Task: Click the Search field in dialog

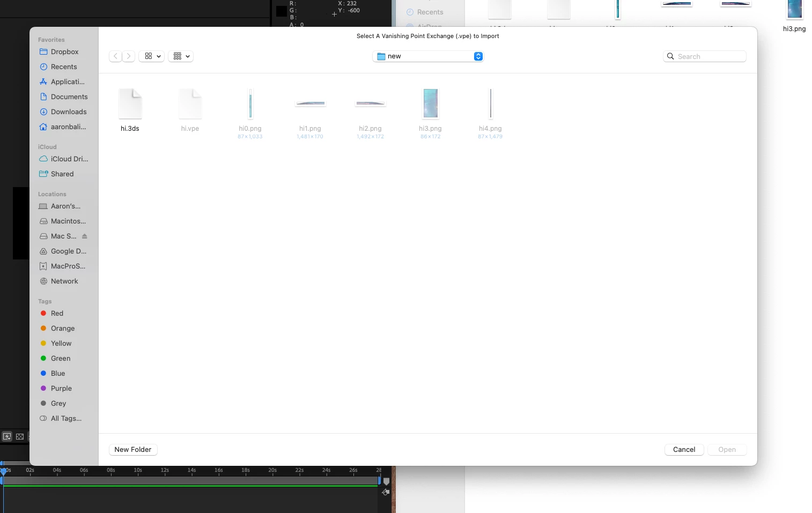Action: coord(705,56)
